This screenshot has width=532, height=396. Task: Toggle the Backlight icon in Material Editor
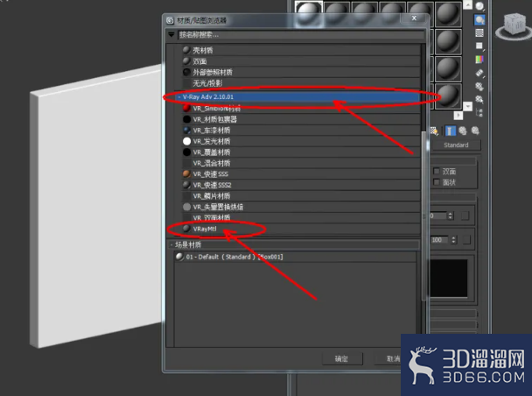tap(479, 19)
